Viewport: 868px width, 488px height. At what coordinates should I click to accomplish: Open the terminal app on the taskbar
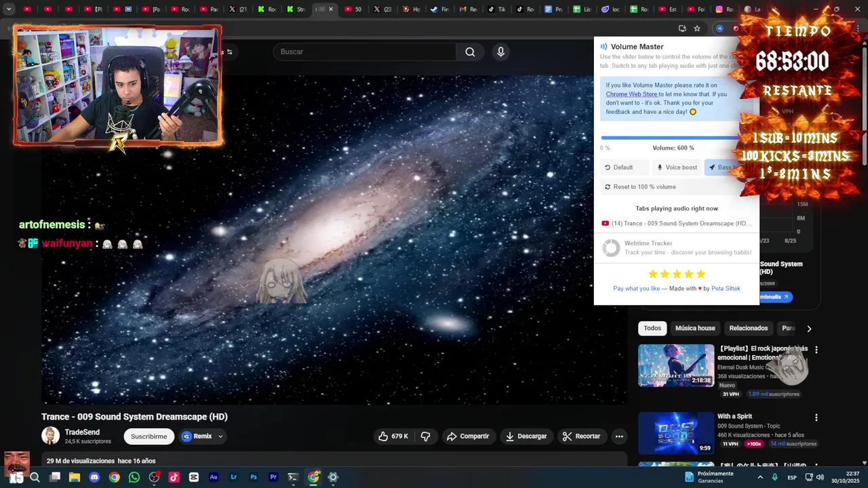pos(293,477)
